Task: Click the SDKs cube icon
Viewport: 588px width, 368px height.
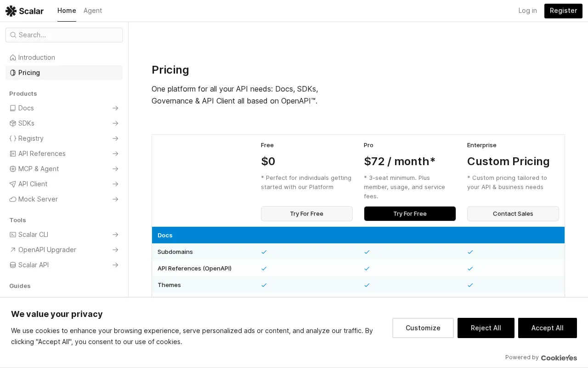Action: click(13, 123)
